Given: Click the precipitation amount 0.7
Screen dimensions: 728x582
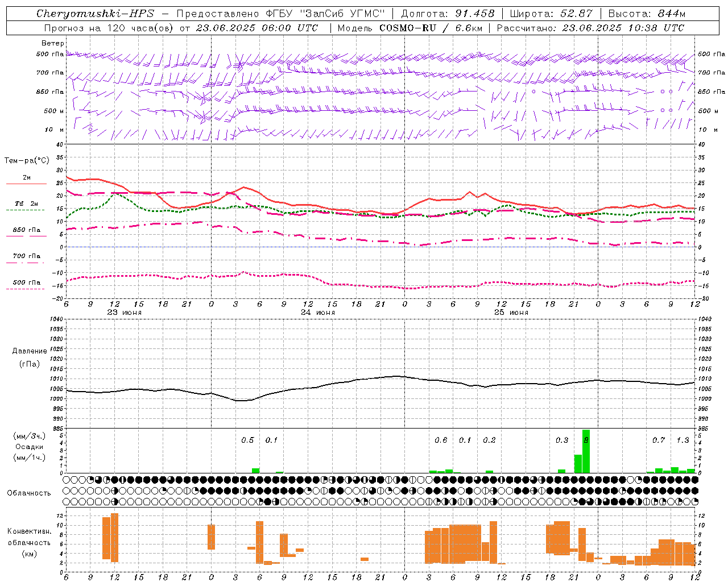Looking at the screenshot, I should click(659, 440).
